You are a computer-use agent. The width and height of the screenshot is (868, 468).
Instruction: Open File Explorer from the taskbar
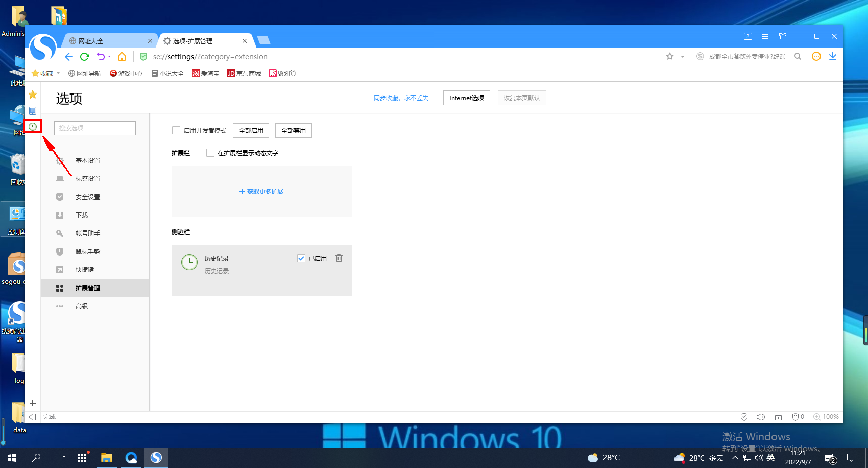click(106, 458)
